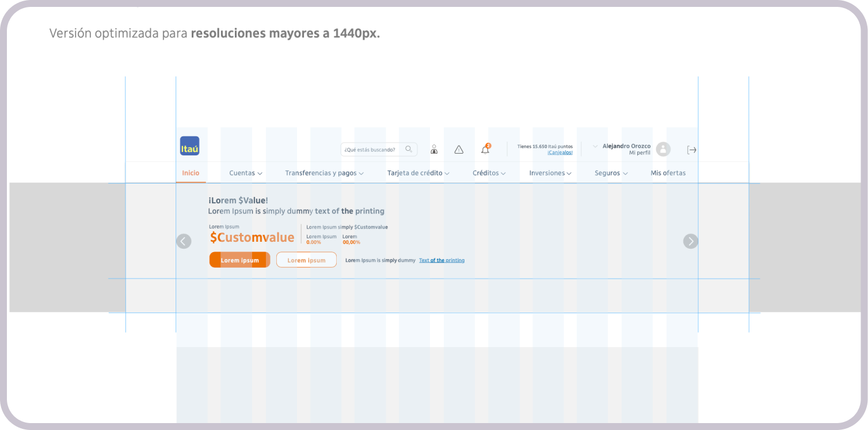The image size is (868, 430).
Task: Click the magnifying glass search icon
Action: coord(409,149)
